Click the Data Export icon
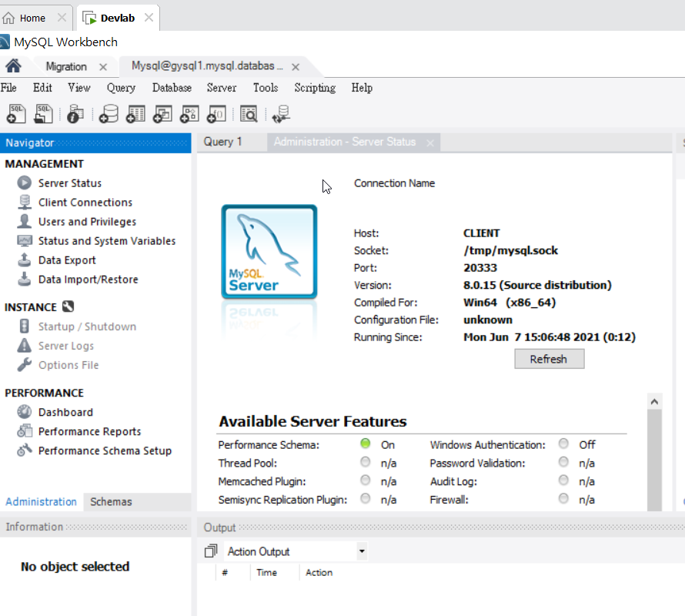Viewport: 685px width, 616px height. [25, 259]
